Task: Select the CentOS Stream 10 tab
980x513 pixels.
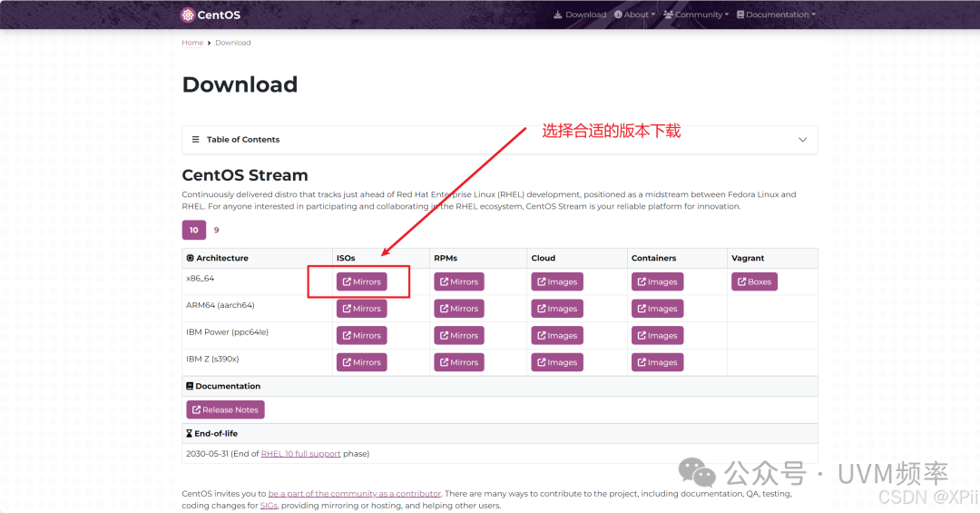Action: click(194, 231)
